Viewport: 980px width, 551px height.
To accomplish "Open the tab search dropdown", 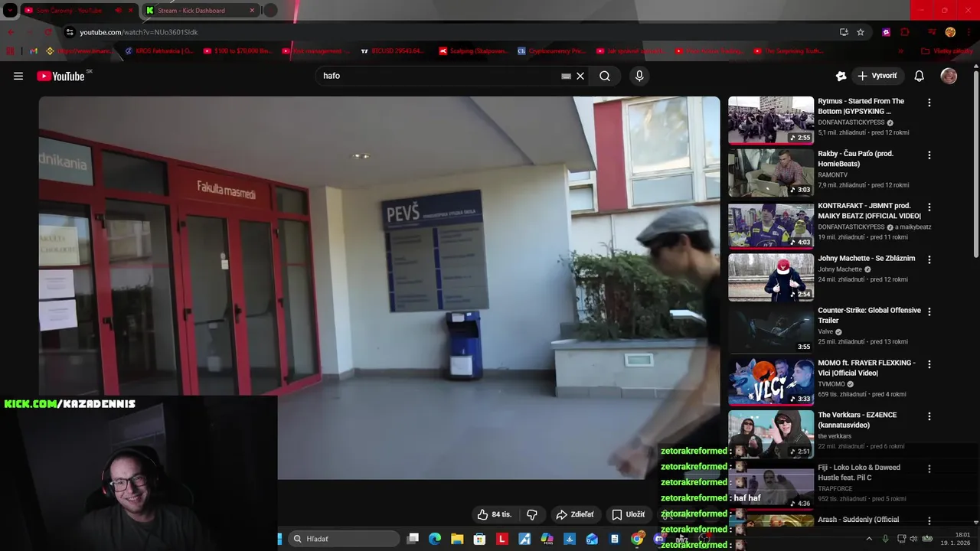I will [x=10, y=11].
